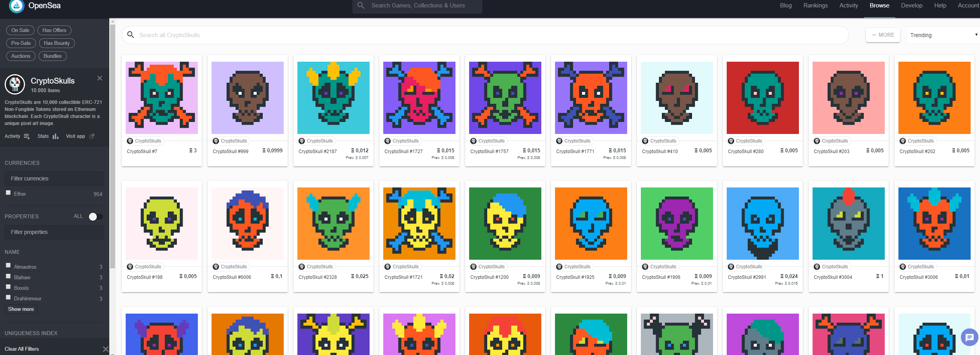Click the collection badge on CryptoSkull #3006 card
980x355 pixels.
917,267
